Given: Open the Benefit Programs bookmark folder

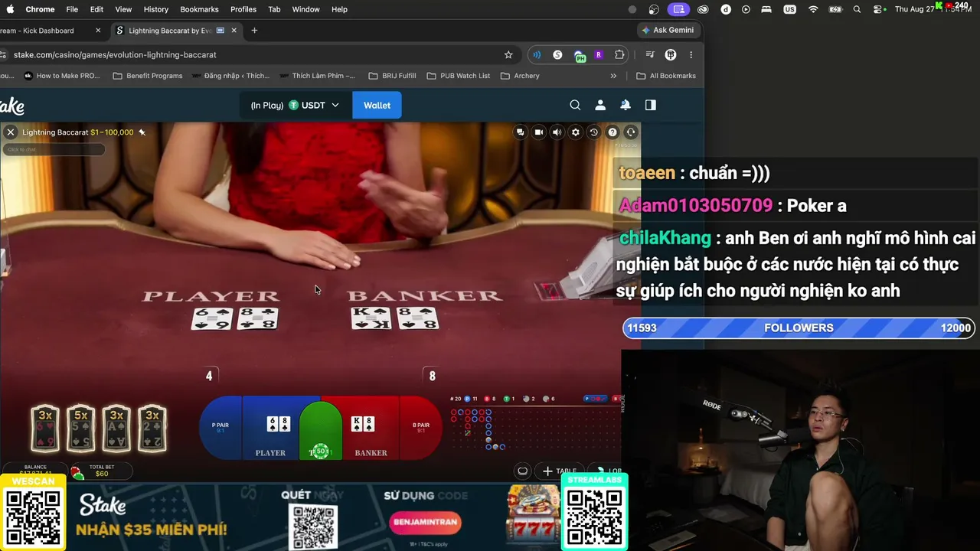Looking at the screenshot, I should point(148,76).
